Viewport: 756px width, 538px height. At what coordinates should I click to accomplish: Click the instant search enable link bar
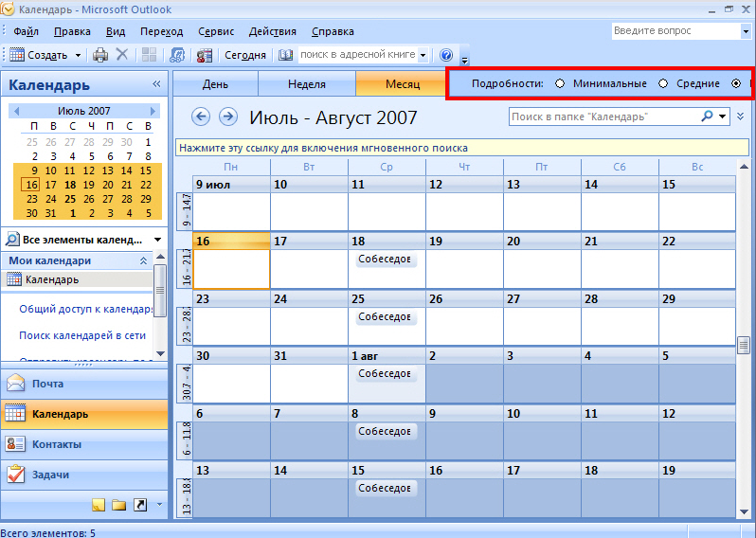pos(462,148)
